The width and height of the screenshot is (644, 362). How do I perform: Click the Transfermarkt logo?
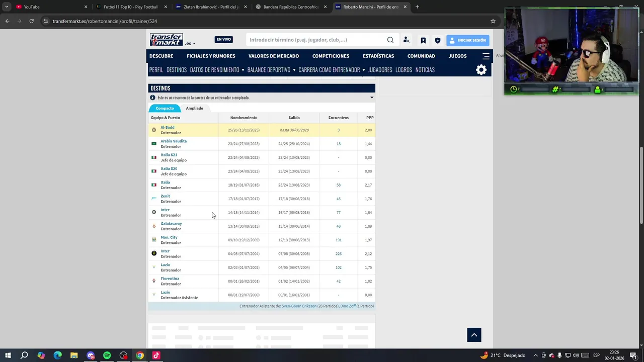pyautogui.click(x=166, y=40)
